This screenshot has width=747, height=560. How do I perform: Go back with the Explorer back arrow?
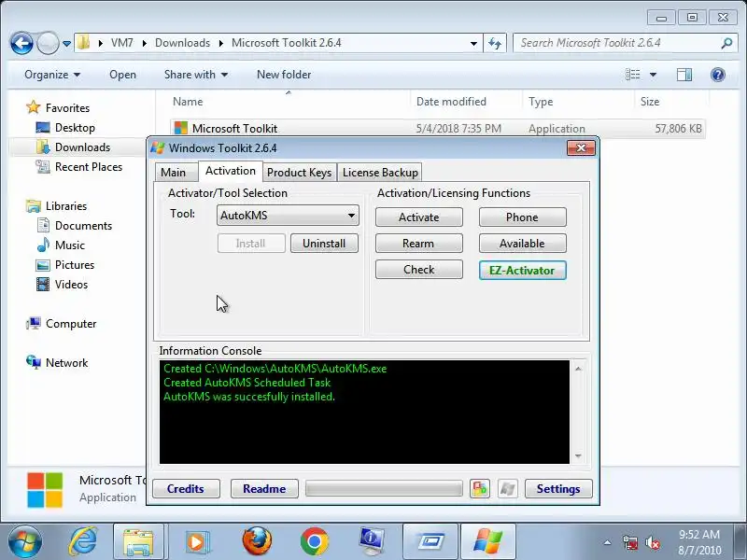[x=21, y=43]
